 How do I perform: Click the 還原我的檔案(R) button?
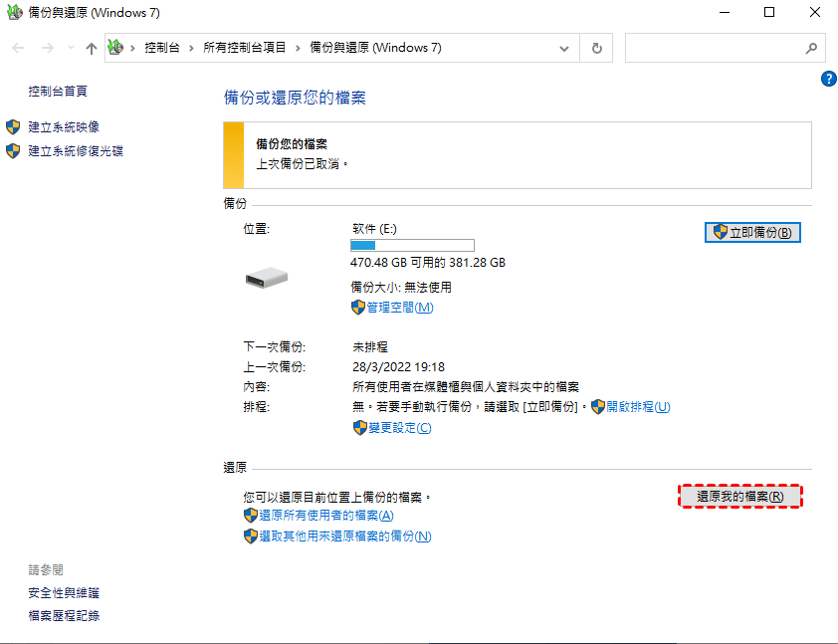[740, 497]
